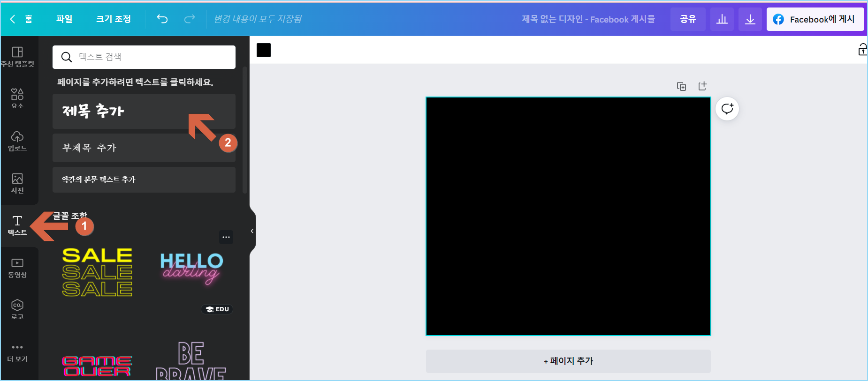Collapse the side panel with the arrow
The width and height of the screenshot is (868, 381).
point(252,231)
